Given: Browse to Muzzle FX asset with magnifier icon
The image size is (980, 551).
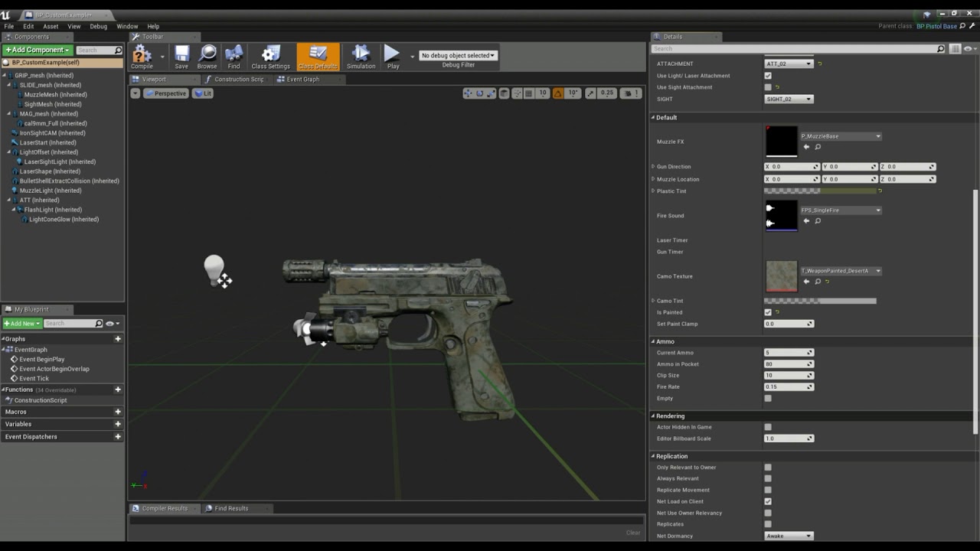Looking at the screenshot, I should (x=818, y=147).
